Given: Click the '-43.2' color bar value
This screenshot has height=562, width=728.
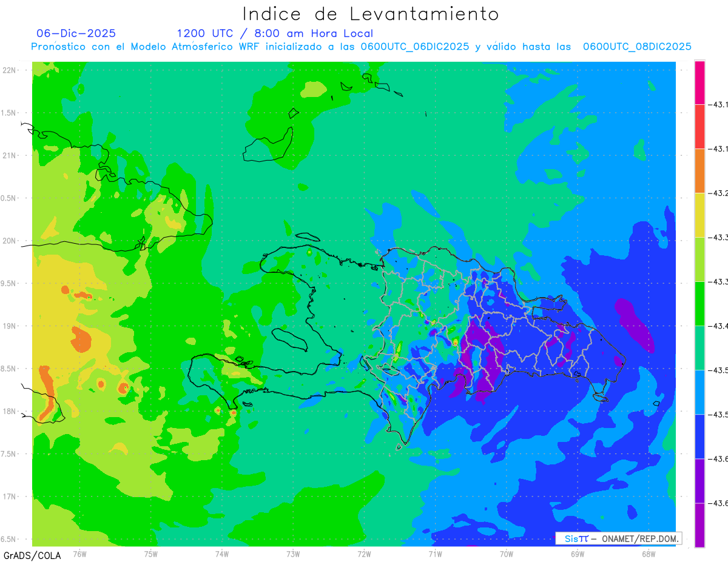Looking at the screenshot, I should (719, 193).
